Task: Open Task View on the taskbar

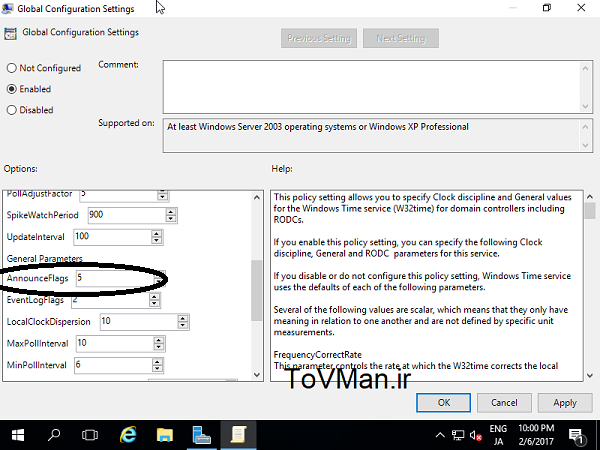Action: (x=90, y=435)
